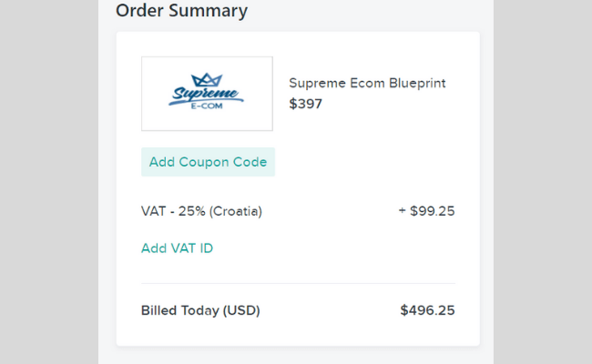Click the Order Summary heading

181,10
